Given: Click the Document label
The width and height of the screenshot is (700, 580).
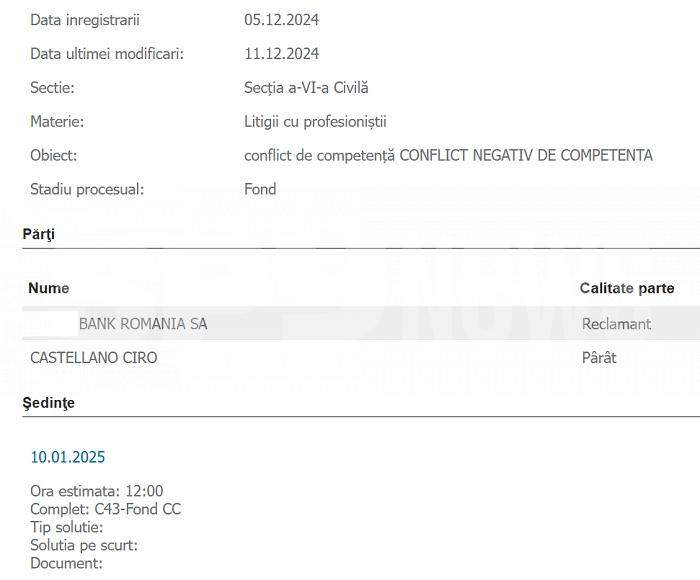Looking at the screenshot, I should pyautogui.click(x=66, y=563).
